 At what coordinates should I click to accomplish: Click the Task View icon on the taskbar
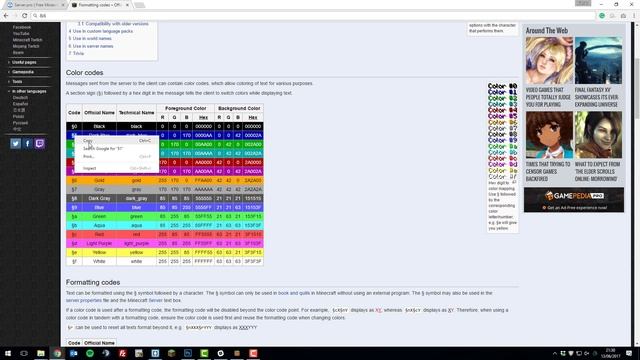point(24,353)
